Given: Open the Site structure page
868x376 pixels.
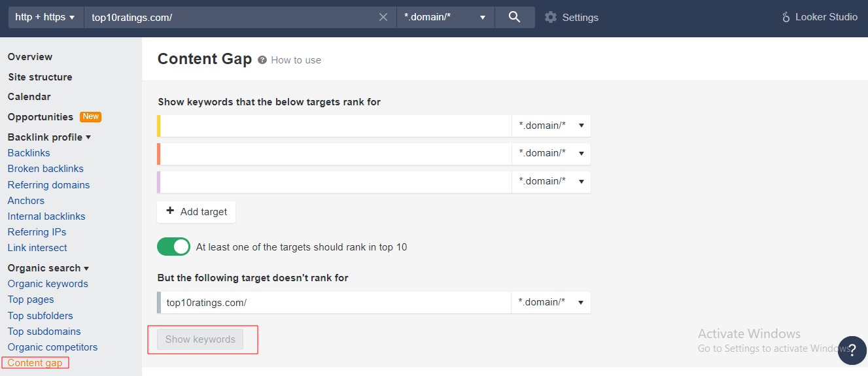Looking at the screenshot, I should coord(40,77).
